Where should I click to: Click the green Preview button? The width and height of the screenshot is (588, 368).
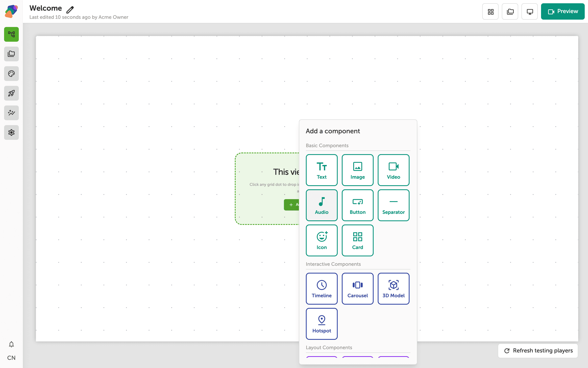coord(563,11)
